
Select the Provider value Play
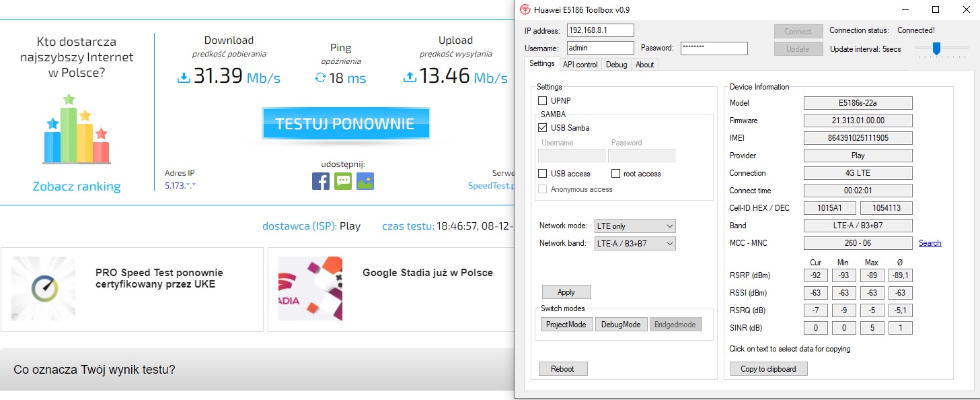858,156
